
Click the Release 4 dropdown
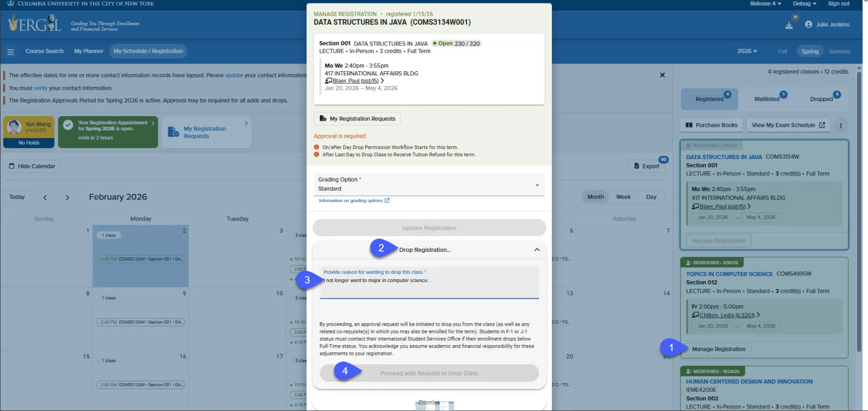(x=765, y=3)
